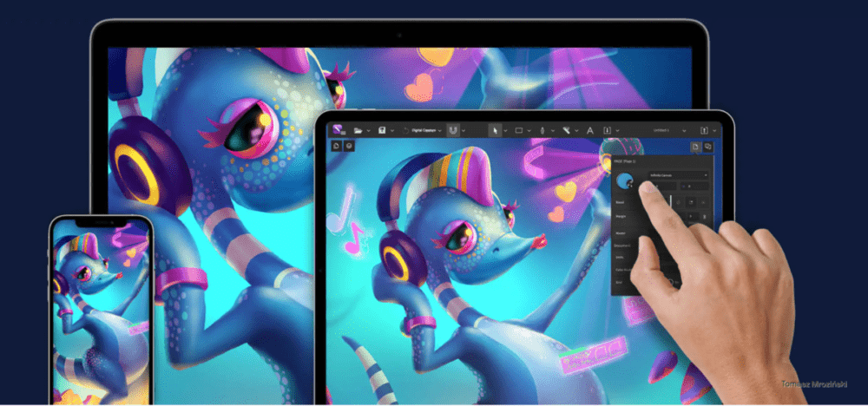Viewport: 868px width, 406px height.
Task: Select the Text tool letter A
Action: (590, 130)
